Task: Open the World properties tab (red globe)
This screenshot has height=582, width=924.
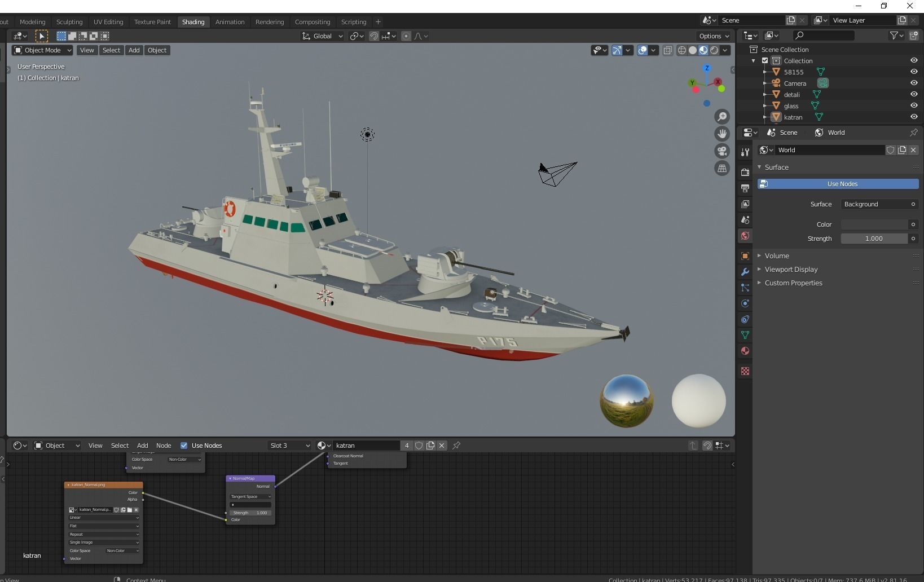Action: click(745, 236)
